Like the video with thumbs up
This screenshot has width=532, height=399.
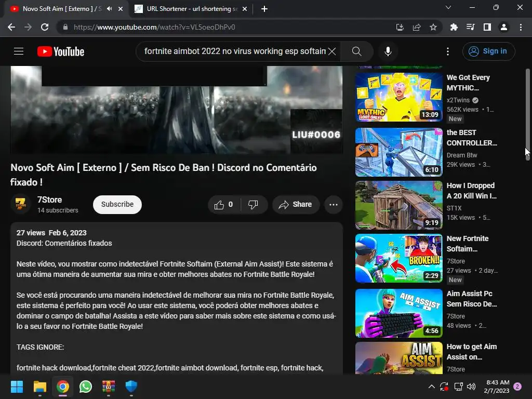click(x=223, y=205)
